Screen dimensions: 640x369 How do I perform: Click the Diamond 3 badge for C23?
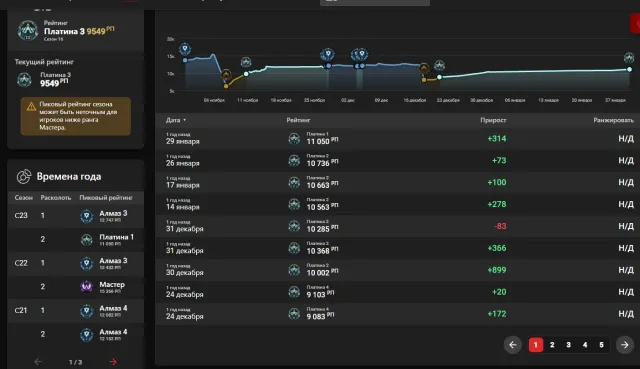click(x=87, y=216)
